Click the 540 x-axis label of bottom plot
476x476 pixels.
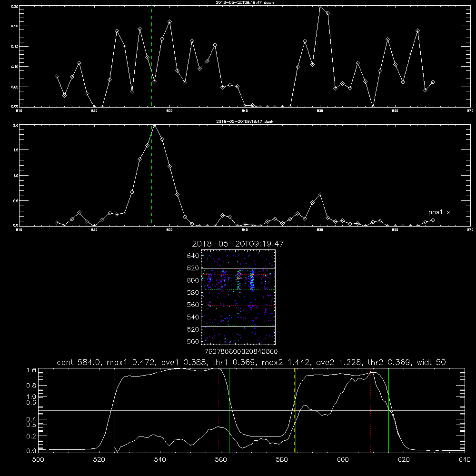[x=160, y=460]
